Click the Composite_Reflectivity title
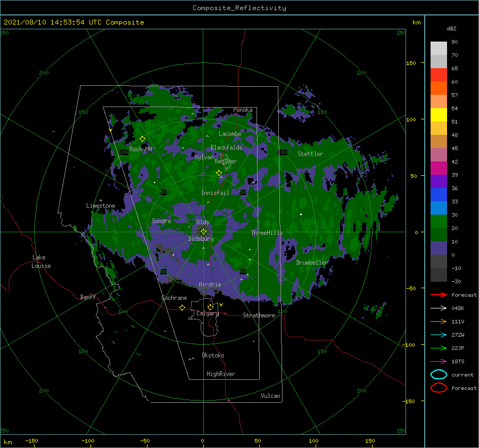The width and height of the screenshot is (479, 448). (240, 8)
